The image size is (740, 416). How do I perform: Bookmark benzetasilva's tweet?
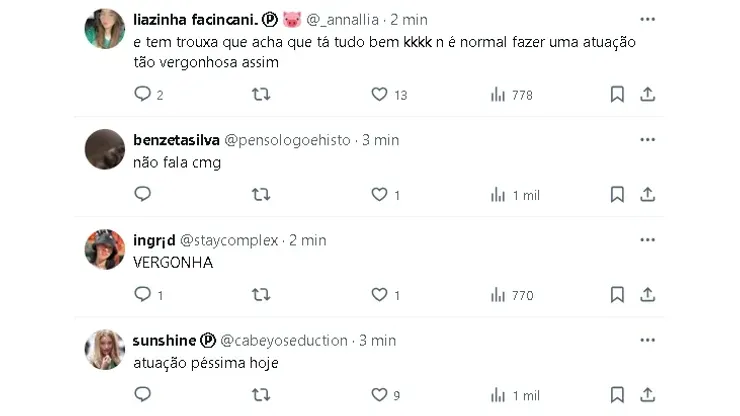[617, 194]
